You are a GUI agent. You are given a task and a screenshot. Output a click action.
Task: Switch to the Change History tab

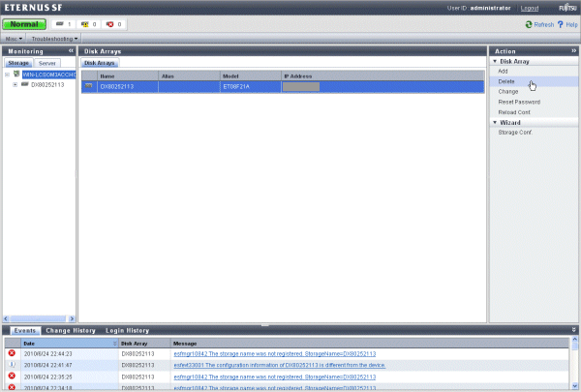71,330
